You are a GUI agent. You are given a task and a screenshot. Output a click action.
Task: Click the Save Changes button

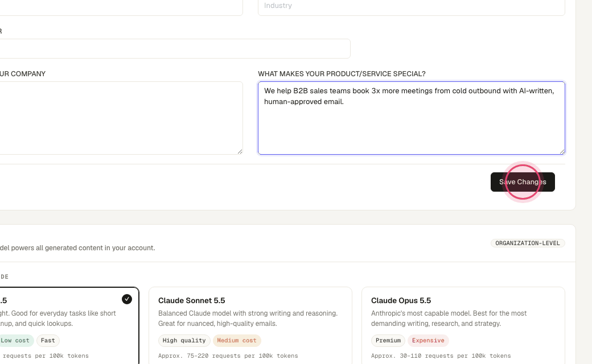click(523, 182)
